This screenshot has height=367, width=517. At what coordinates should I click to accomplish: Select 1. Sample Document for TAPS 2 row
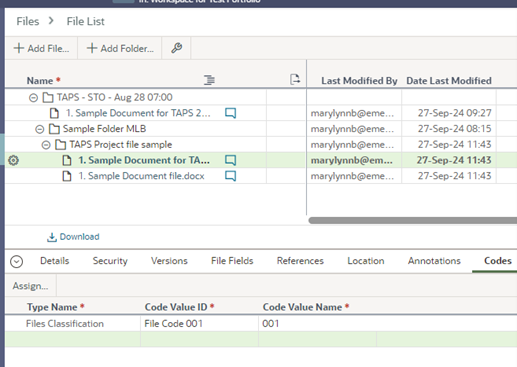138,113
